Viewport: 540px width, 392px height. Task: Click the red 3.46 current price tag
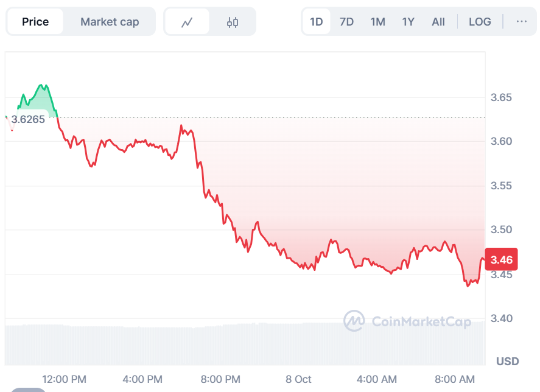(502, 260)
